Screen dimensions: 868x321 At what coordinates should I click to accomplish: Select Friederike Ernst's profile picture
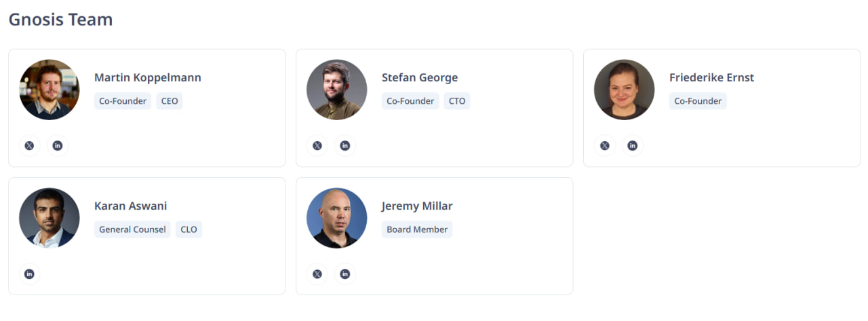pyautogui.click(x=625, y=90)
